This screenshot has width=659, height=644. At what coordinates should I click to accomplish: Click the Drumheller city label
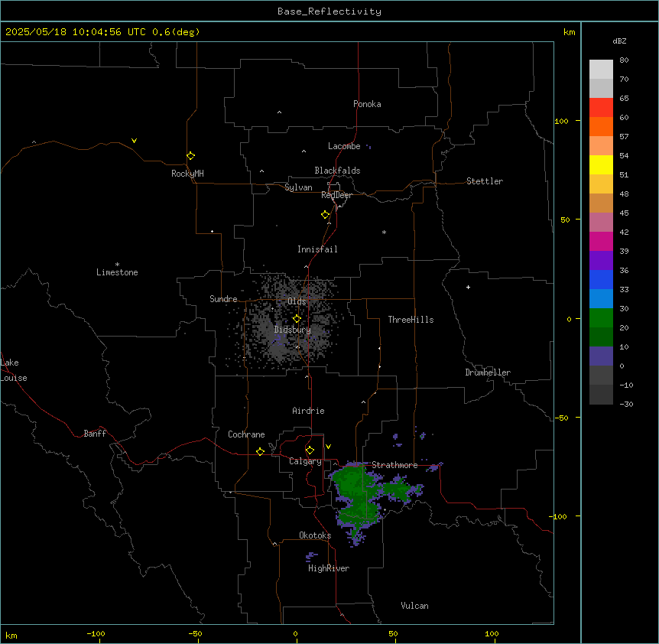(x=488, y=372)
